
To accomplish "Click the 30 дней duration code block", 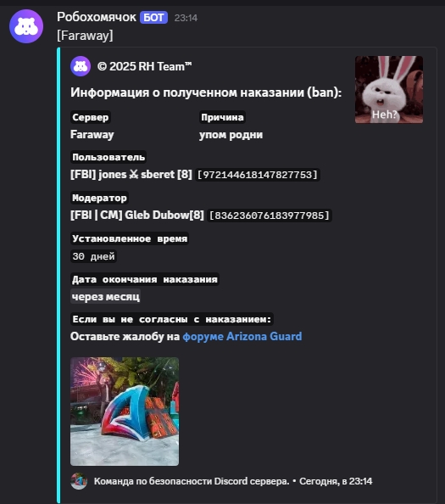I will tap(93, 256).
